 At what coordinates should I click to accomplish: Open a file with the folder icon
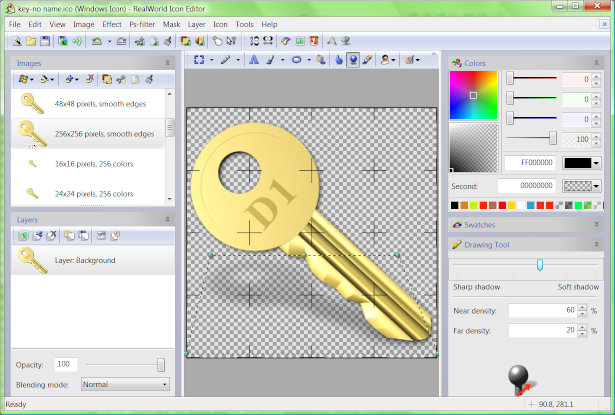click(x=31, y=41)
